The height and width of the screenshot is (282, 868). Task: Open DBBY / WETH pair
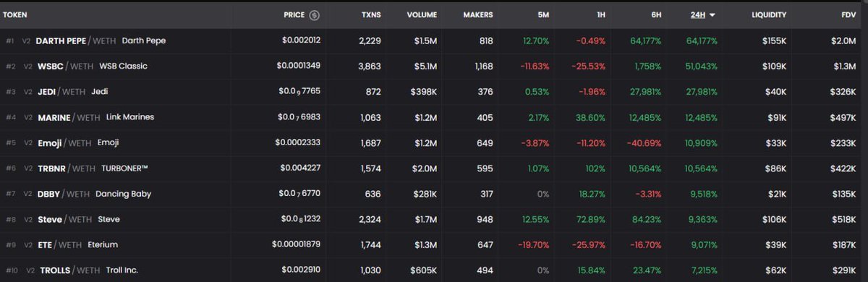[x=64, y=194]
